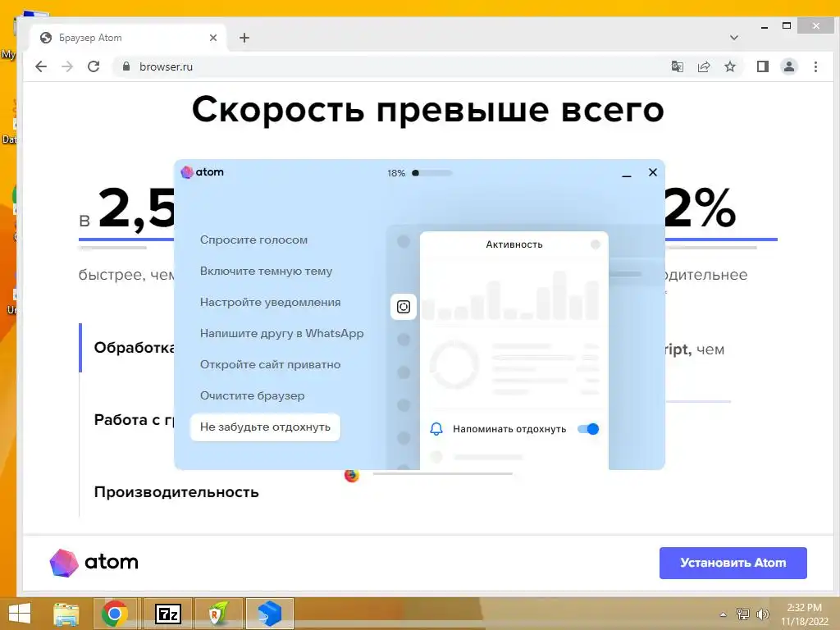This screenshot has width=840, height=630.
Task: Open File Explorer from taskbar
Action: (66, 614)
